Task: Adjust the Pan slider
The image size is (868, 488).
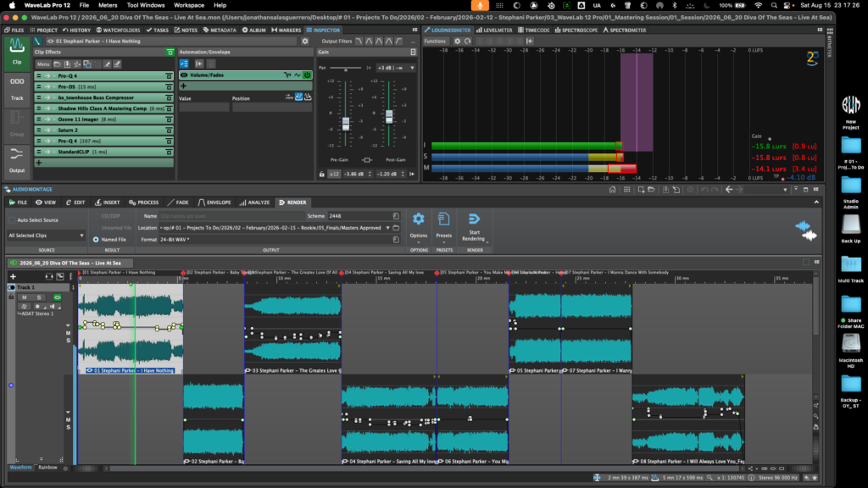Action: point(346,68)
